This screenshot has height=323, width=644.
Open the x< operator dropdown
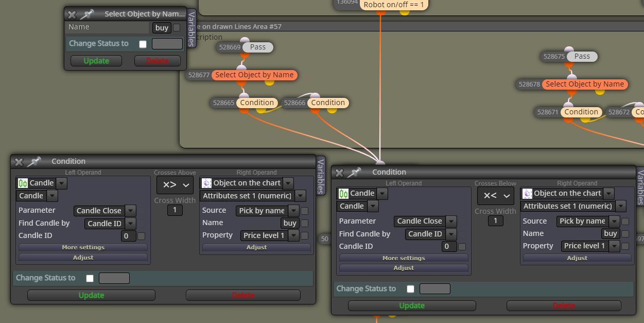point(496,196)
